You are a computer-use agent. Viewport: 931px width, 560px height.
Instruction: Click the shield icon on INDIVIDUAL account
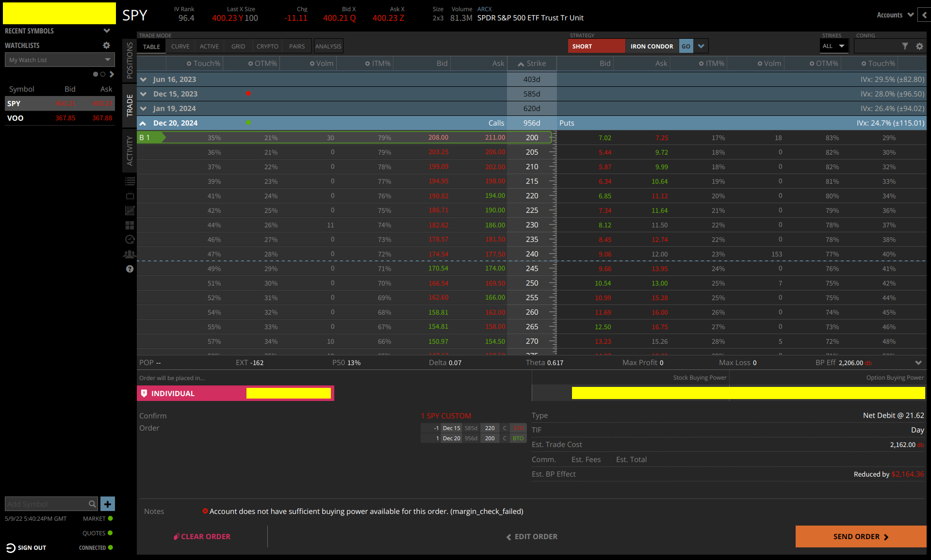click(x=144, y=393)
